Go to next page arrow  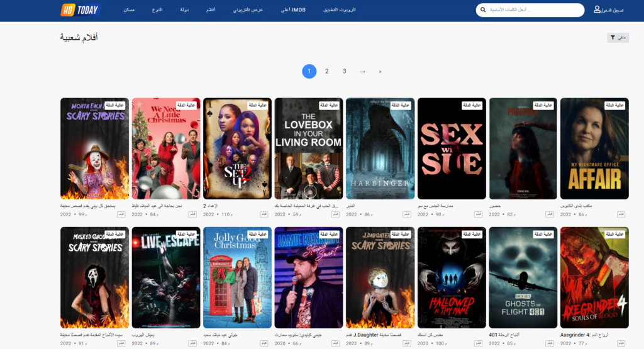click(362, 71)
